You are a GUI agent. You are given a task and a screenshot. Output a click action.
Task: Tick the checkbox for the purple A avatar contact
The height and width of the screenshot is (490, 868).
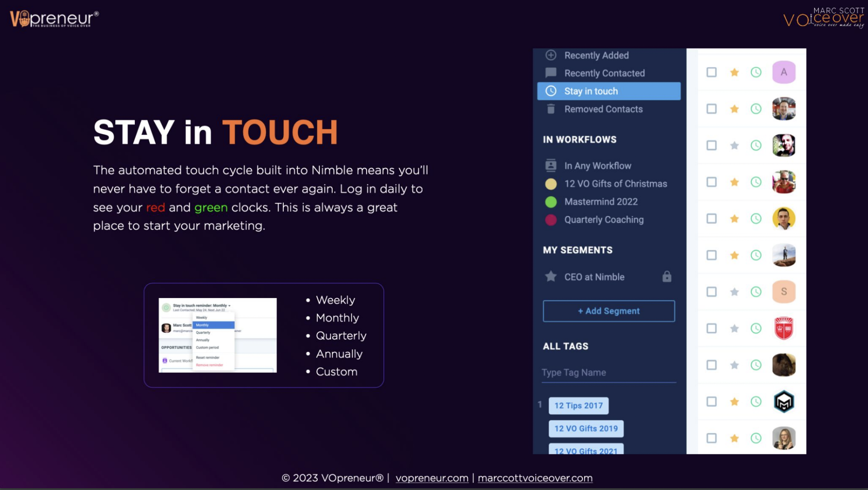711,72
